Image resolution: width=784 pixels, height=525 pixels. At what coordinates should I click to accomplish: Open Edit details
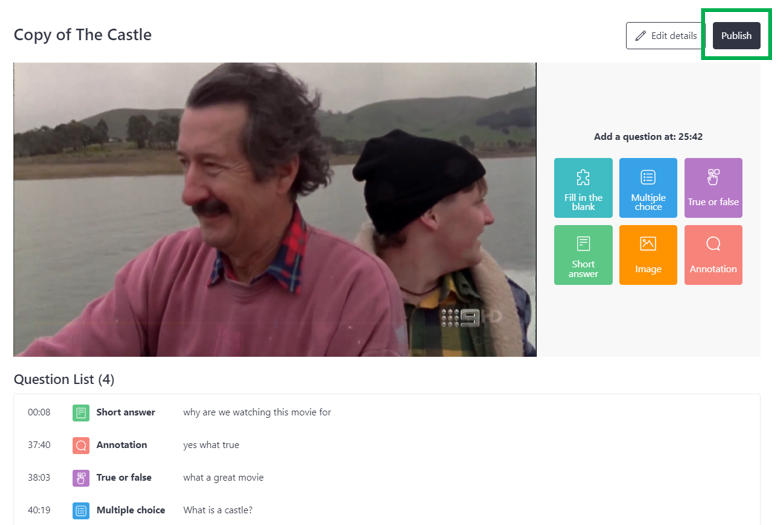pos(666,36)
